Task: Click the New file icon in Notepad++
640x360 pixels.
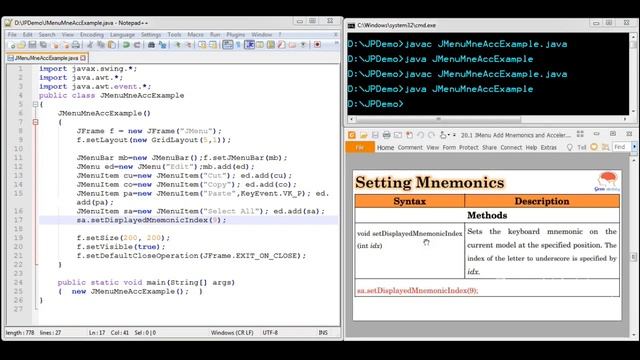Action: point(12,45)
